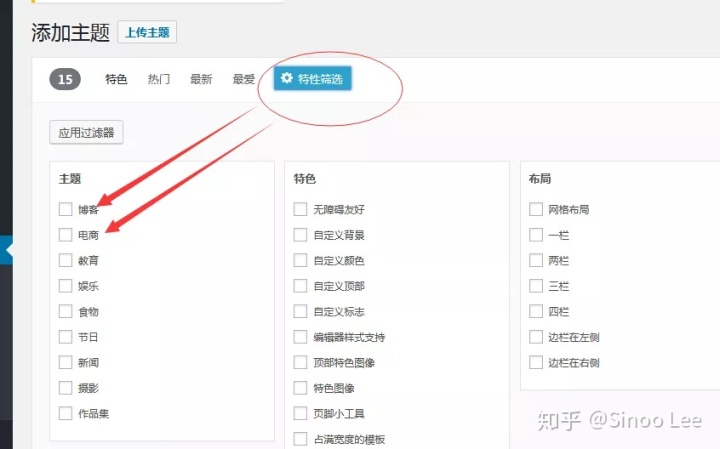Check the 摄影 photography checkbox
720x449 pixels.
65,388
